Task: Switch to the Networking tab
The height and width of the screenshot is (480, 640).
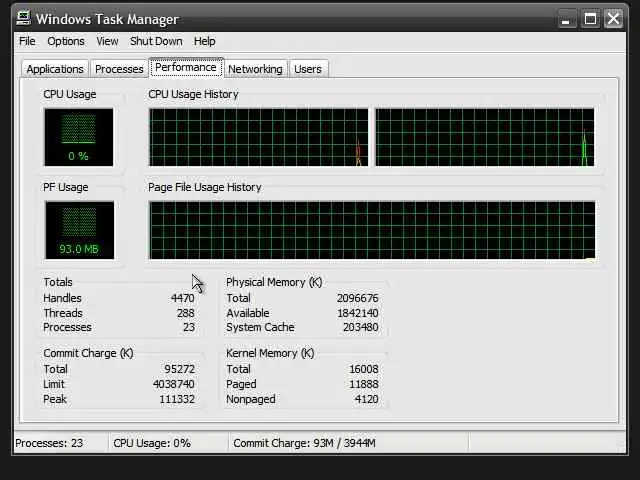Action: click(x=255, y=69)
